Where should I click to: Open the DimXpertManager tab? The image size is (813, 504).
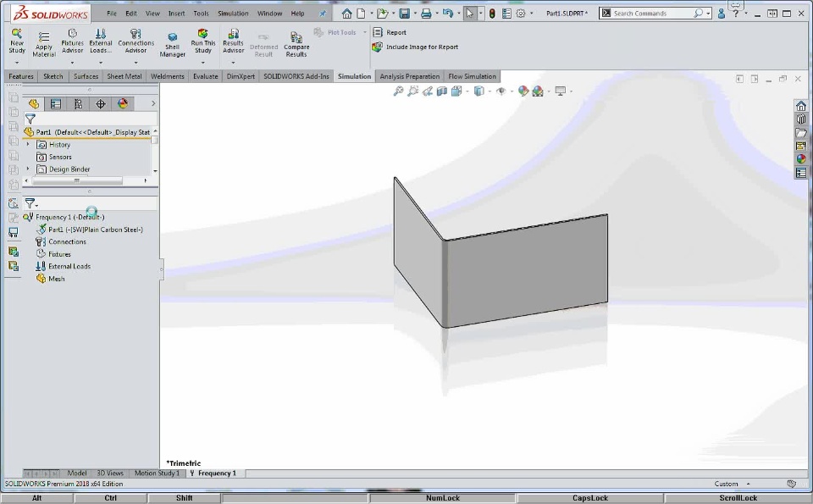(x=100, y=103)
